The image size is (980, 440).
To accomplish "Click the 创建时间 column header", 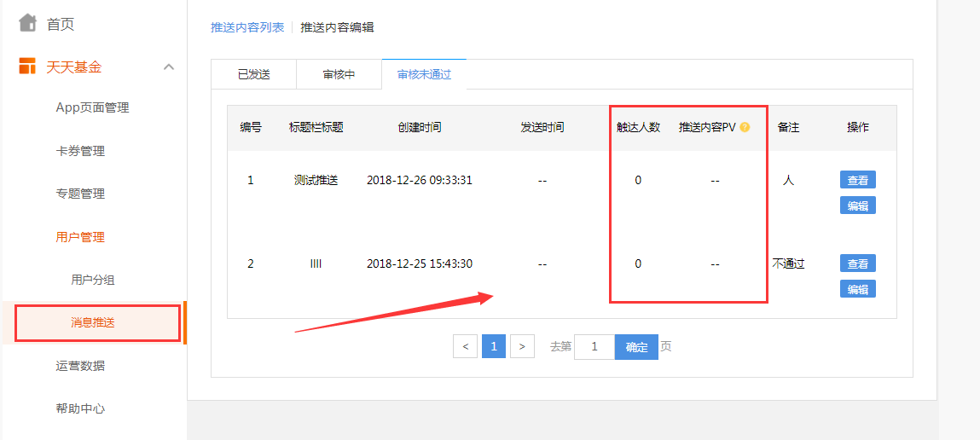I will tap(420, 128).
